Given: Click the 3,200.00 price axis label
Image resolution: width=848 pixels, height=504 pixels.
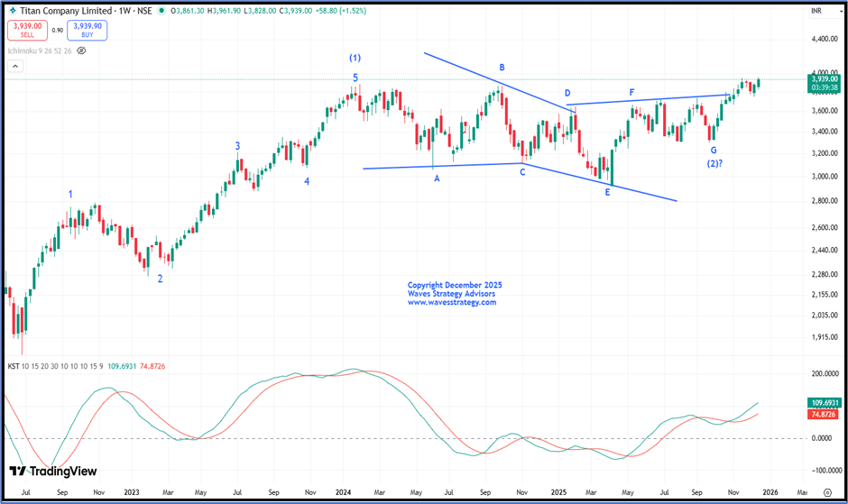Looking at the screenshot, I should (x=825, y=153).
